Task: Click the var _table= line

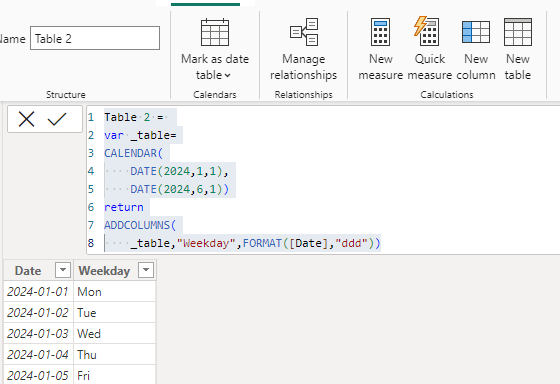Action: pyautogui.click(x=140, y=135)
